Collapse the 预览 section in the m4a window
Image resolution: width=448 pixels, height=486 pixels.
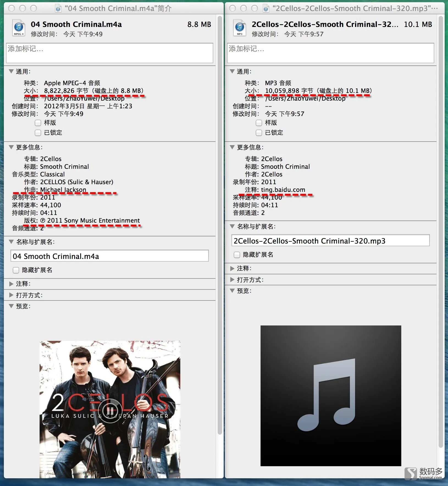click(11, 306)
